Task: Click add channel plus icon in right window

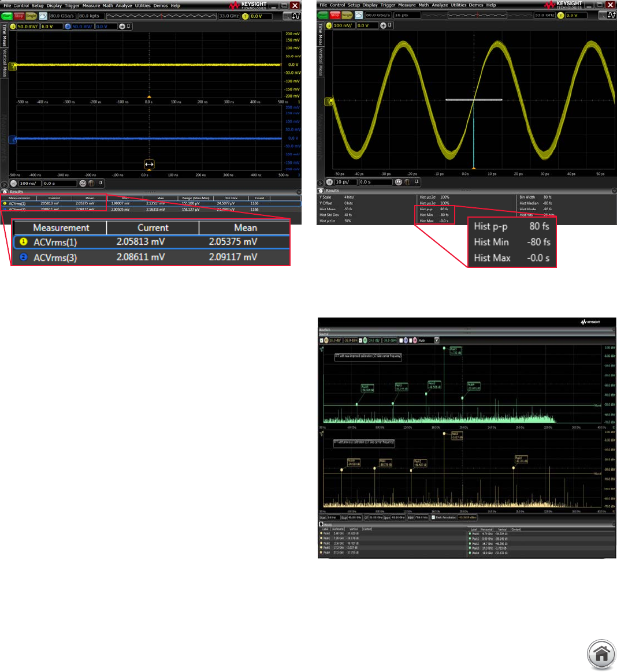Action: [383, 26]
